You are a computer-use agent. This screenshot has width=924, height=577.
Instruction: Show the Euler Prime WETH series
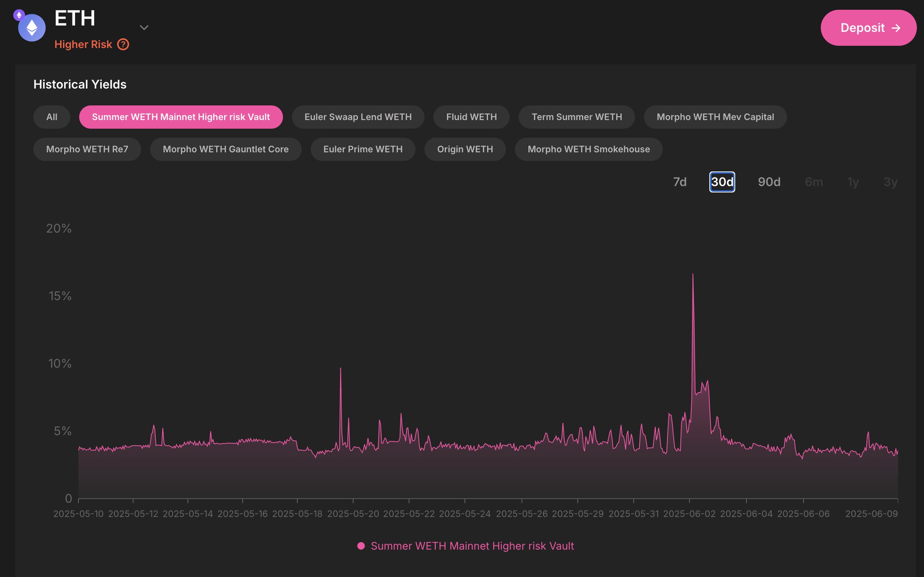[363, 149]
